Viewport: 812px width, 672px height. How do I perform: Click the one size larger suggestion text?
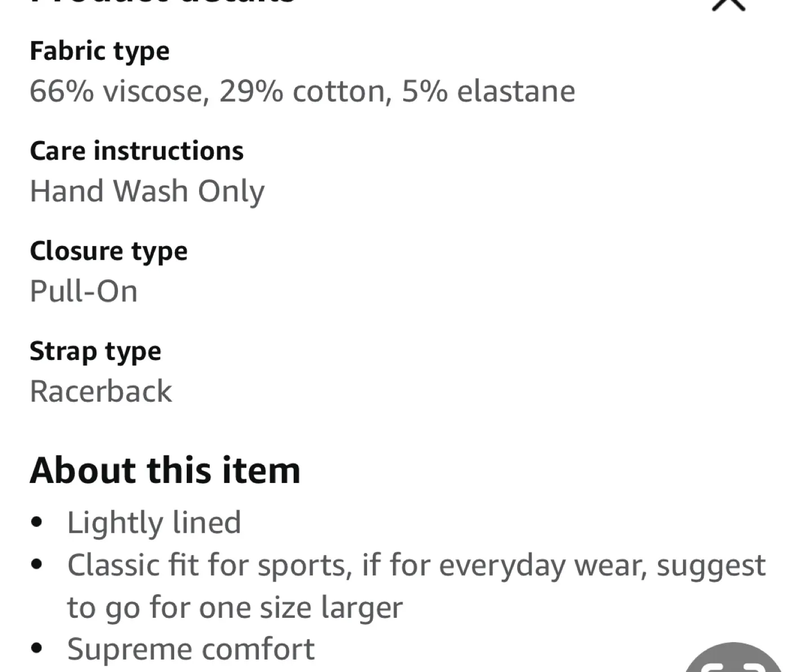pos(235,607)
